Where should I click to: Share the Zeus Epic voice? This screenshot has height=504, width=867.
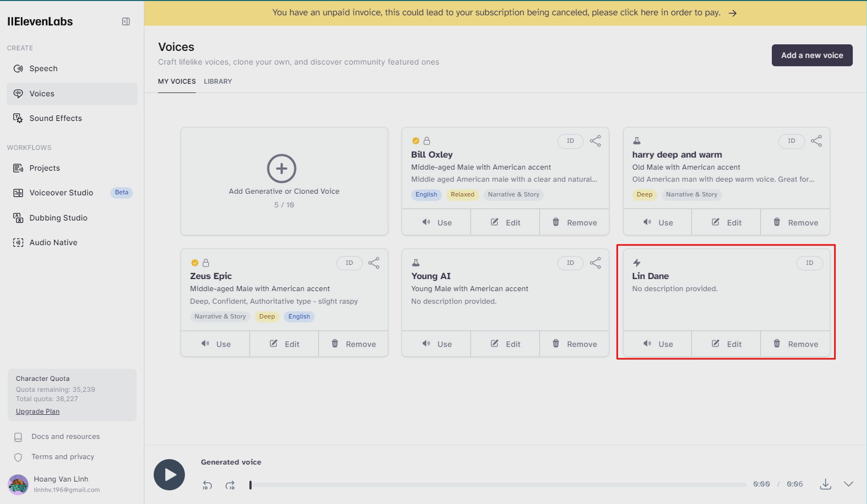pos(374,263)
